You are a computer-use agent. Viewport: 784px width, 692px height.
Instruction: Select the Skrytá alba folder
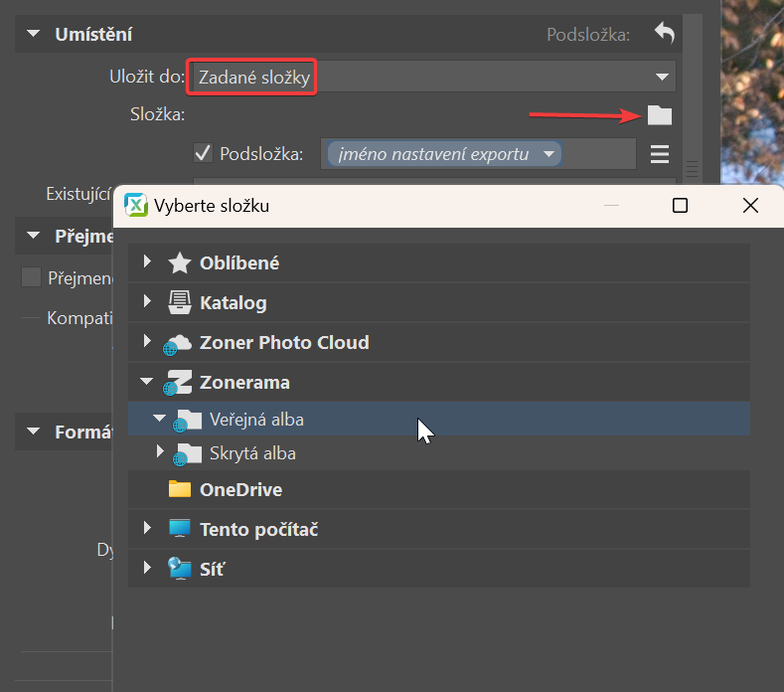pyautogui.click(x=439, y=452)
